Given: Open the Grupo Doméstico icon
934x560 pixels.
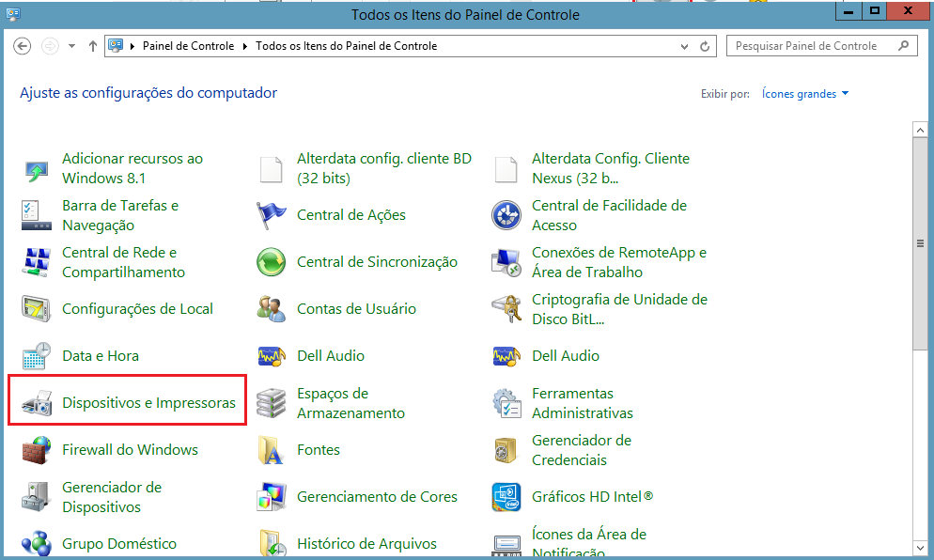Looking at the screenshot, I should point(37,543).
